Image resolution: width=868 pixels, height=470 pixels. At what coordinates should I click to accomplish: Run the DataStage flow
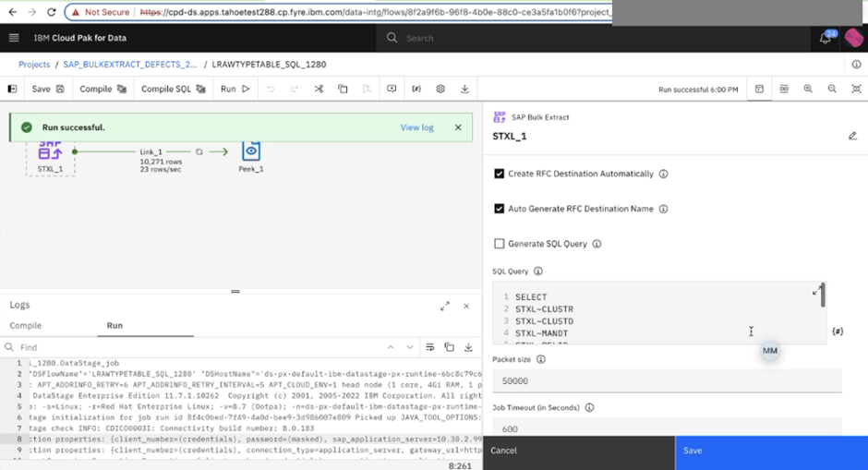click(235, 89)
